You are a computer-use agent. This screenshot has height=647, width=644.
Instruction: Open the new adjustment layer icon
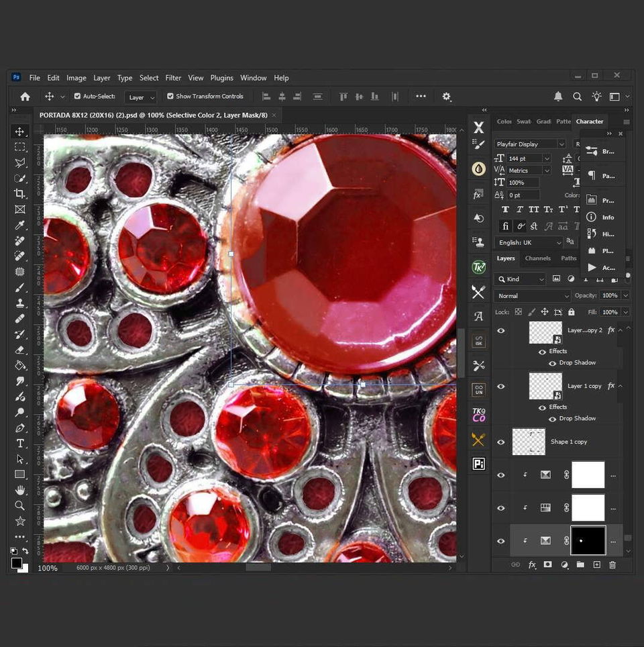(564, 564)
